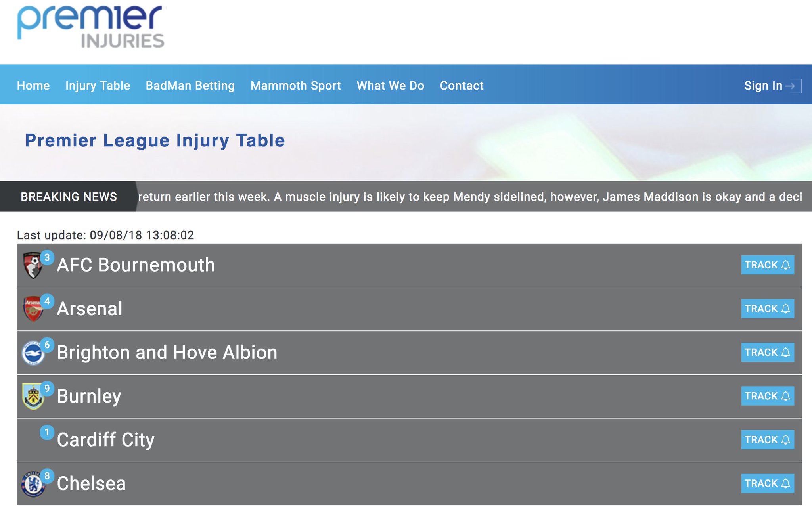This screenshot has height=506, width=812.
Task: Click the Premier Injuries logo
Action: pos(91,27)
